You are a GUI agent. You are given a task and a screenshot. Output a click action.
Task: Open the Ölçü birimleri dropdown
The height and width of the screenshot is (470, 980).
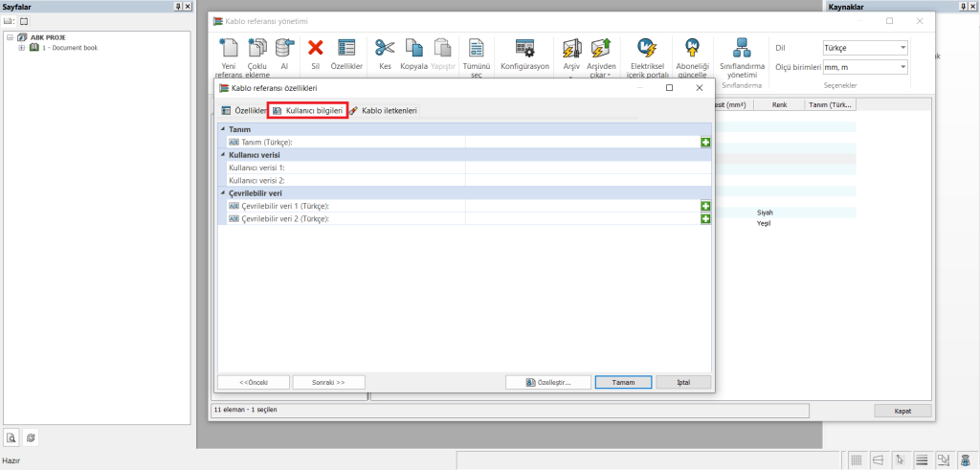(x=865, y=67)
